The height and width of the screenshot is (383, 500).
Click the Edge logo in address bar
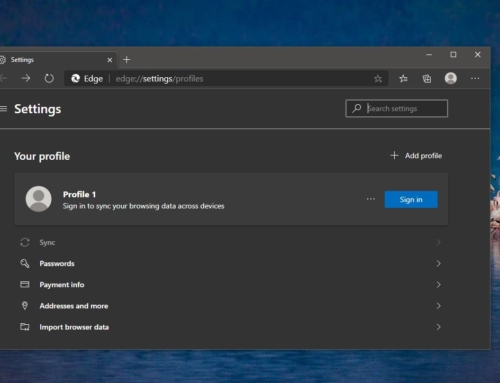75,78
